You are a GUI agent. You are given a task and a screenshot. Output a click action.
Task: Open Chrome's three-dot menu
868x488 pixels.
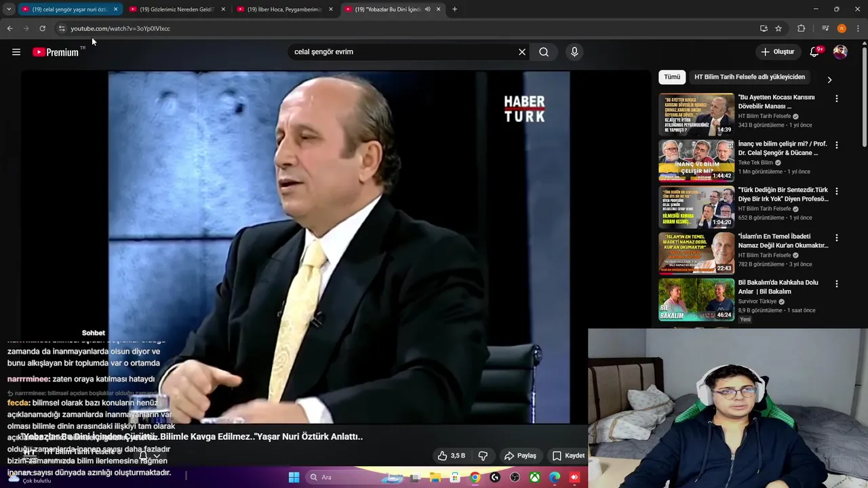858,28
